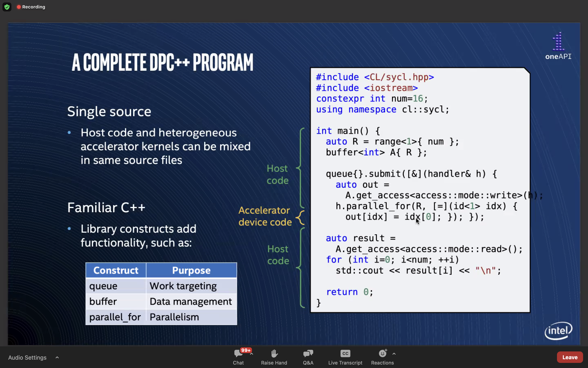Viewport: 588px width, 368px height.
Task: Raise your hand in the meeting
Action: (x=274, y=357)
